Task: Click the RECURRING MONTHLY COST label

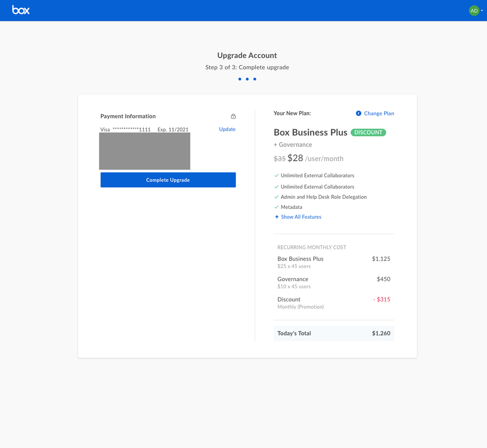Action: [312, 247]
